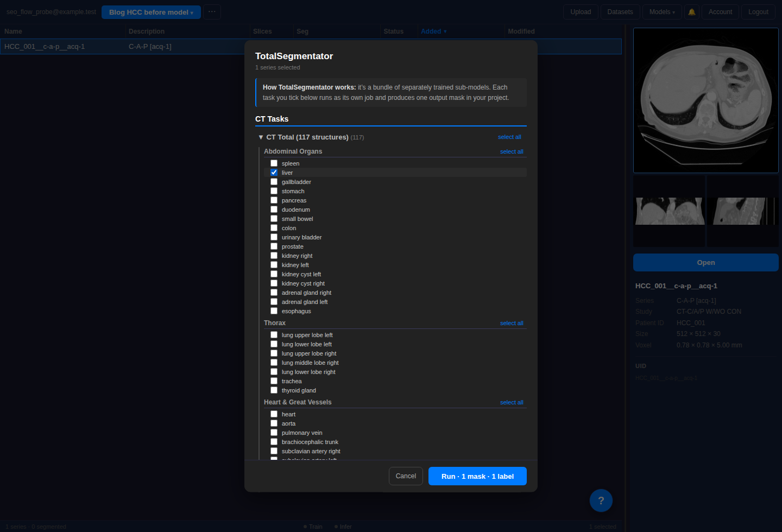Select all Thorax structures
782x532 pixels.
tap(512, 323)
